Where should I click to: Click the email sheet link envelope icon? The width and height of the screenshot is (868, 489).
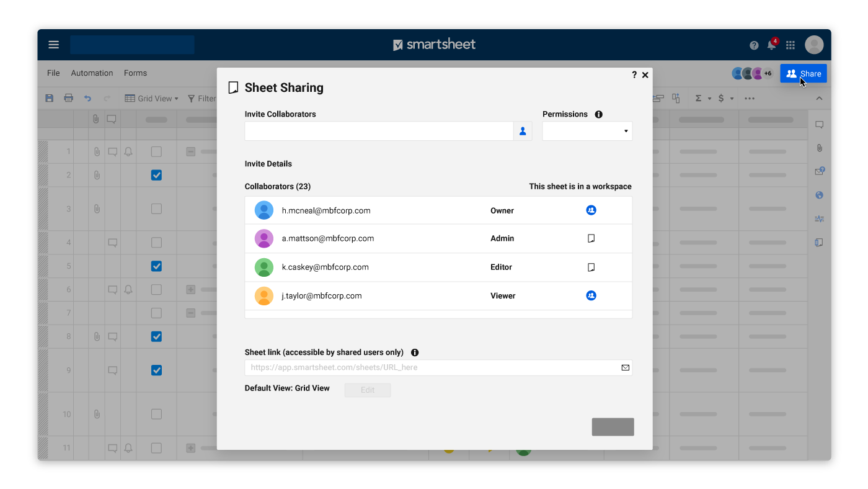(x=625, y=367)
